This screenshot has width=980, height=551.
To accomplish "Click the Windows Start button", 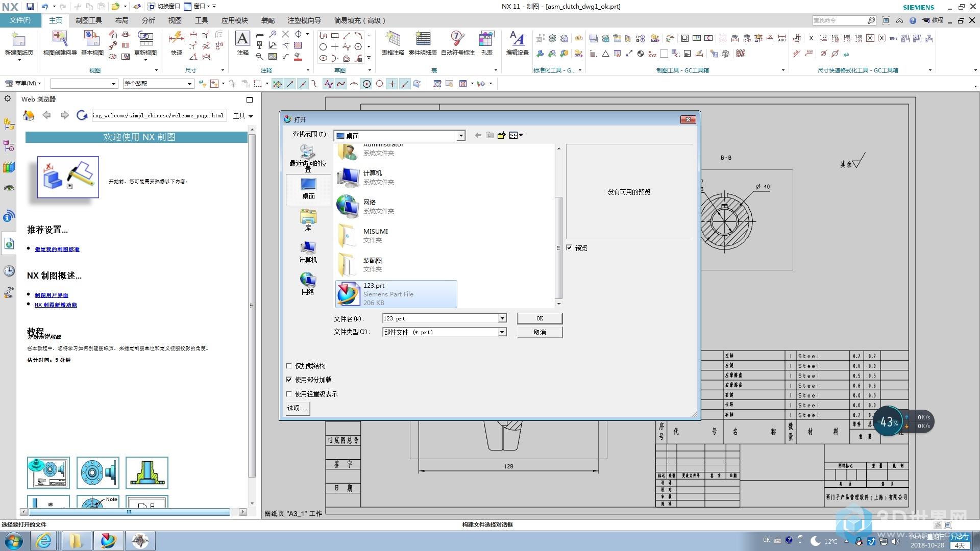I will coord(14,541).
